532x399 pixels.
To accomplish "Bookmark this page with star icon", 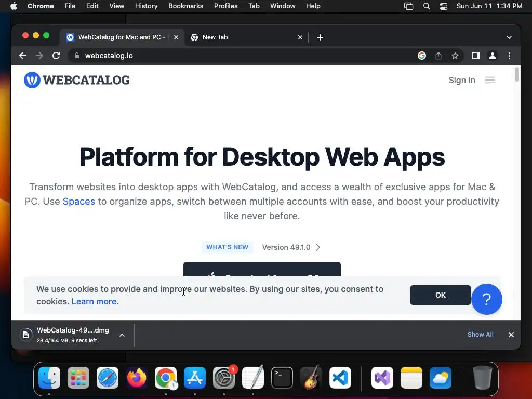I will click(455, 56).
